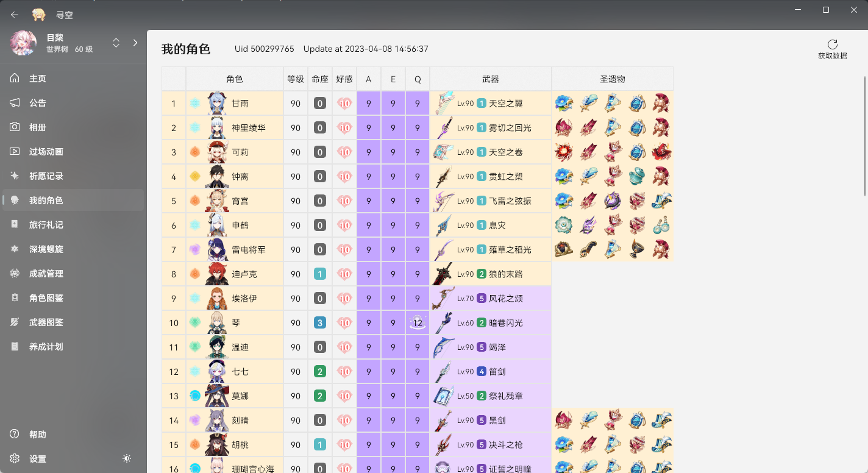Click 温迪 character portrait
This screenshot has width=868, height=473.
tap(217, 347)
